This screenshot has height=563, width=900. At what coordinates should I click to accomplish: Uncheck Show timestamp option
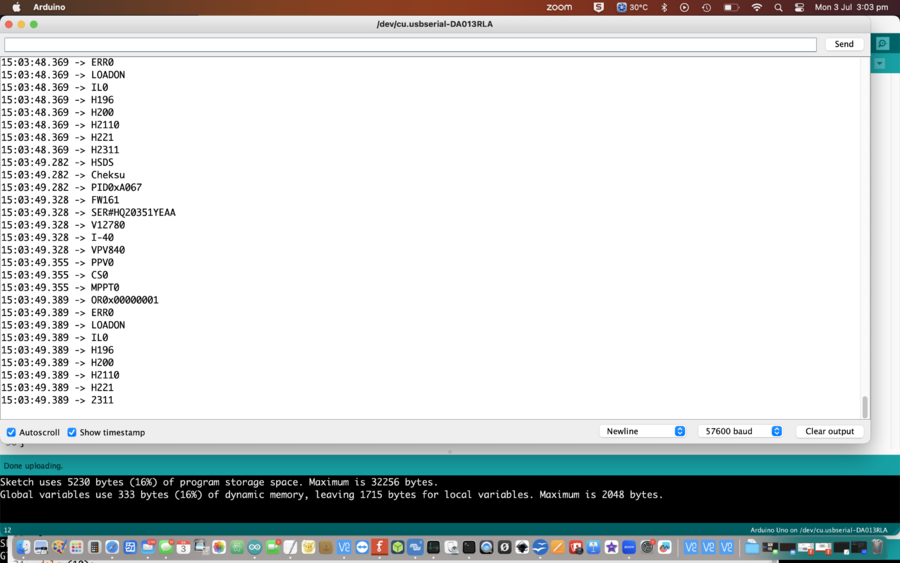point(72,432)
